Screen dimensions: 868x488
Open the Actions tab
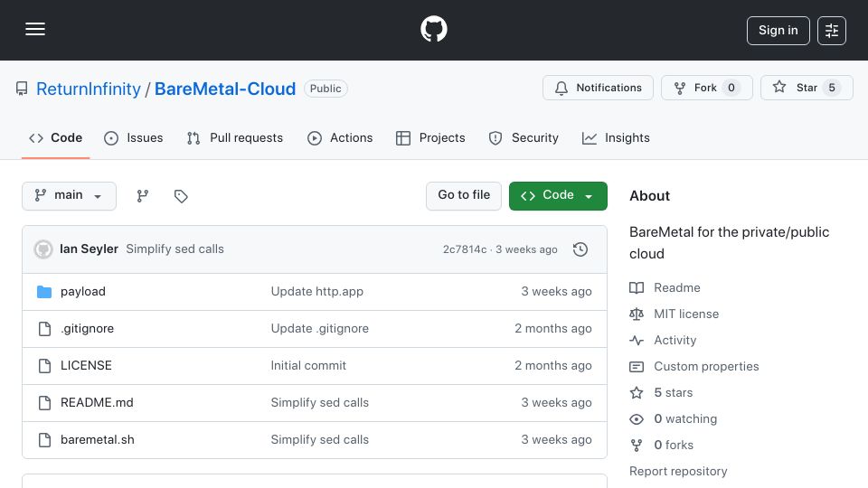(340, 137)
